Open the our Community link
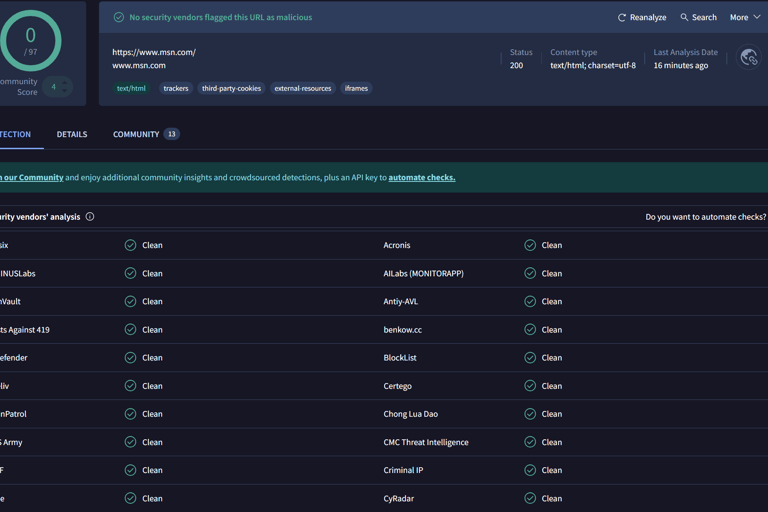 pyautogui.click(x=32, y=177)
